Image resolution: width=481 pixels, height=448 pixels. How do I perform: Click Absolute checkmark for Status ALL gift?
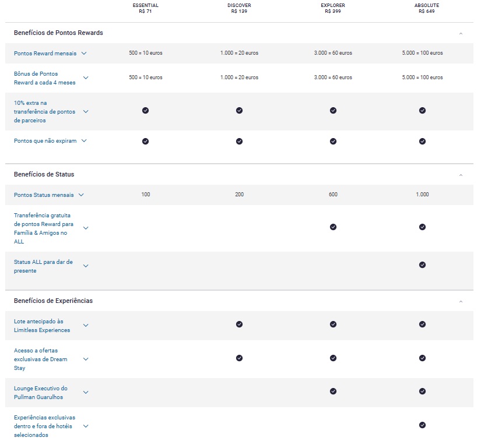422,264
